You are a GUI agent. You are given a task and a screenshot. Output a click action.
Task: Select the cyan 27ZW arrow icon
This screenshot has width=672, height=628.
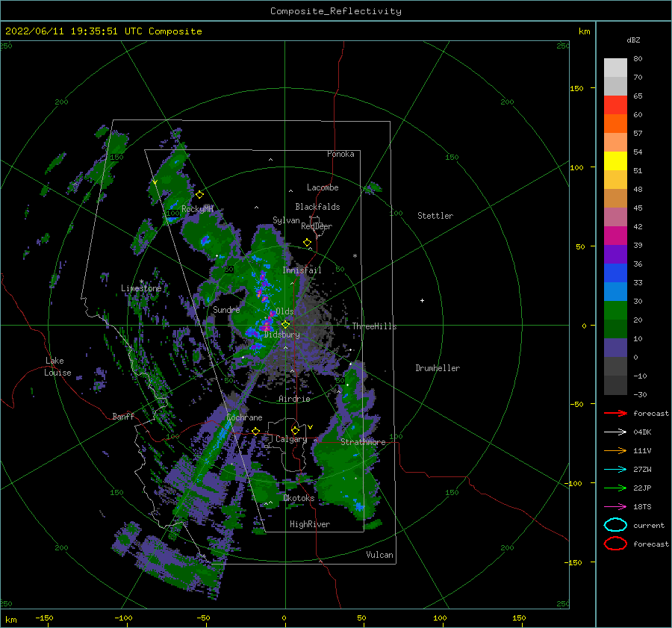615,470
